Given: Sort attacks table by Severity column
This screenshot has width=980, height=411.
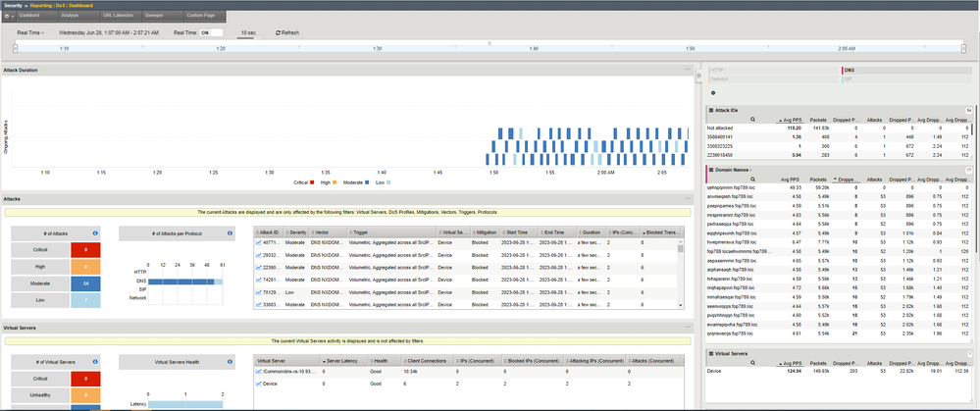Looking at the screenshot, I should [x=297, y=232].
